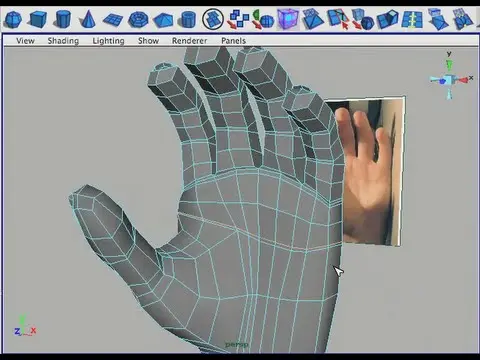Create a polygon cylinder from the shelf

63,19
